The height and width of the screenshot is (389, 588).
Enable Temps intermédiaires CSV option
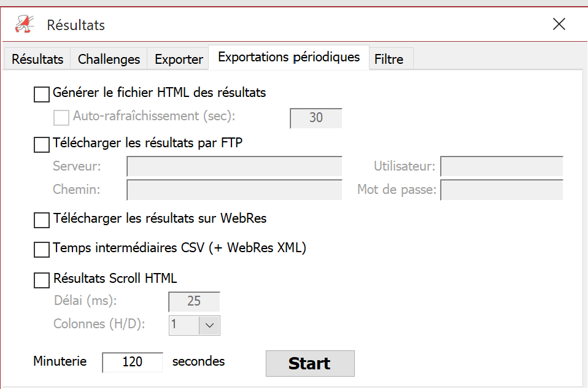(x=42, y=250)
